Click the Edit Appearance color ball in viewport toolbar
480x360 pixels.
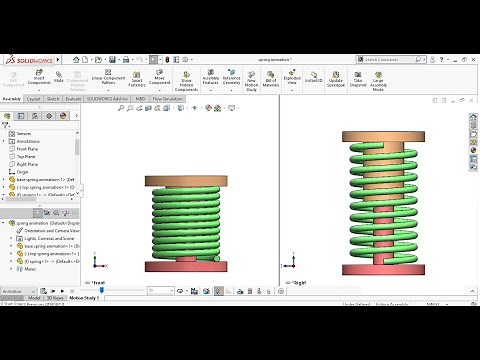click(x=208, y=108)
